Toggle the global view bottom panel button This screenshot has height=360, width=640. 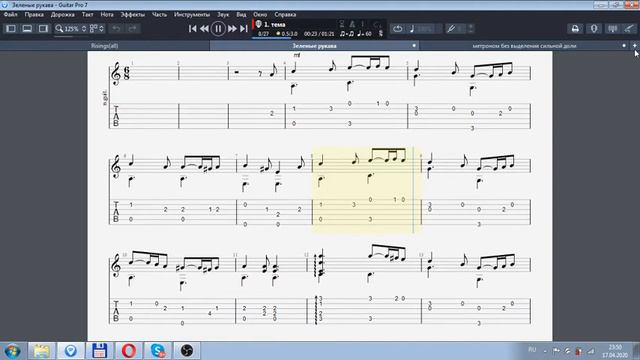click(27, 29)
